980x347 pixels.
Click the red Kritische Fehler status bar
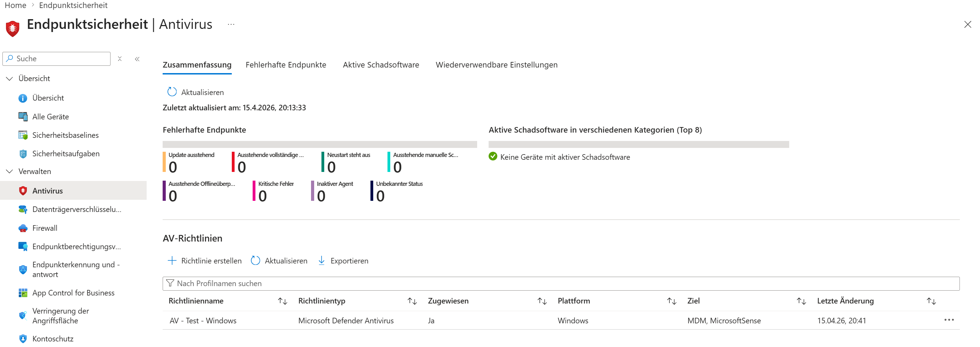(254, 191)
